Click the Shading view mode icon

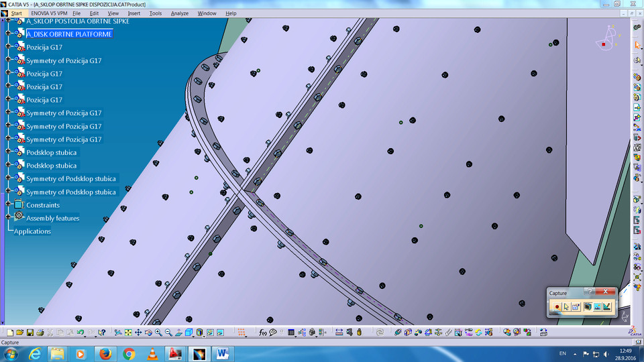coord(199,333)
